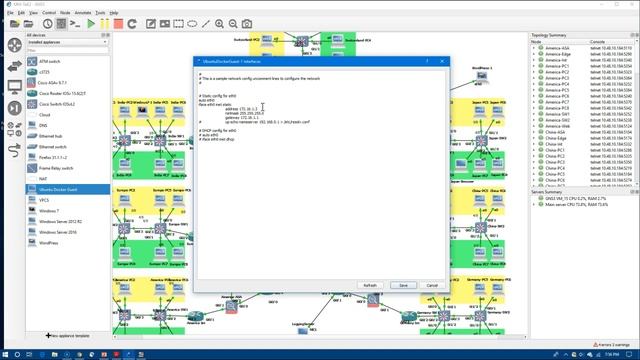
Task: Browse switches in device sidebar
Action: coord(15,66)
